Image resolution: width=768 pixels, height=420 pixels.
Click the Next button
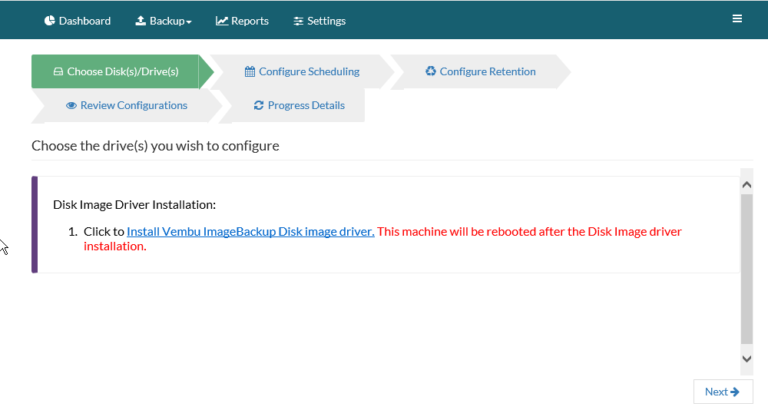pos(723,392)
